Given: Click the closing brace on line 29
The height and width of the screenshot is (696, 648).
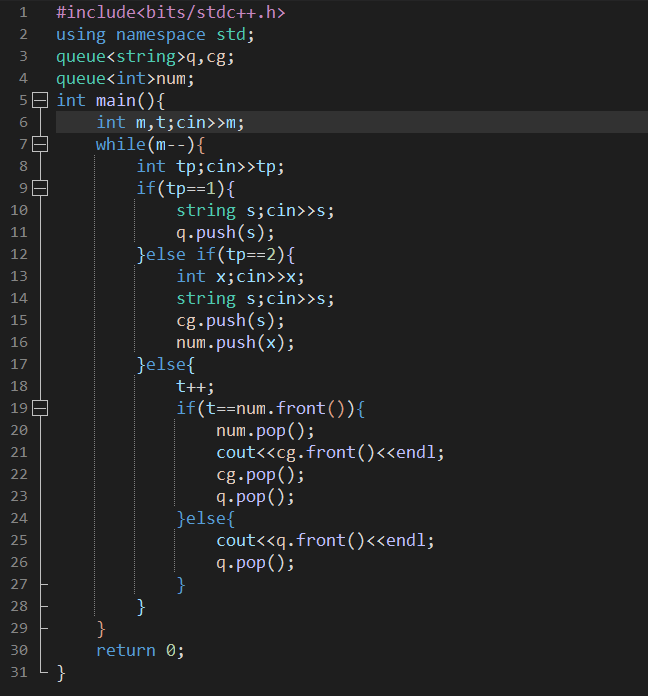Looking at the screenshot, I should [x=101, y=628].
